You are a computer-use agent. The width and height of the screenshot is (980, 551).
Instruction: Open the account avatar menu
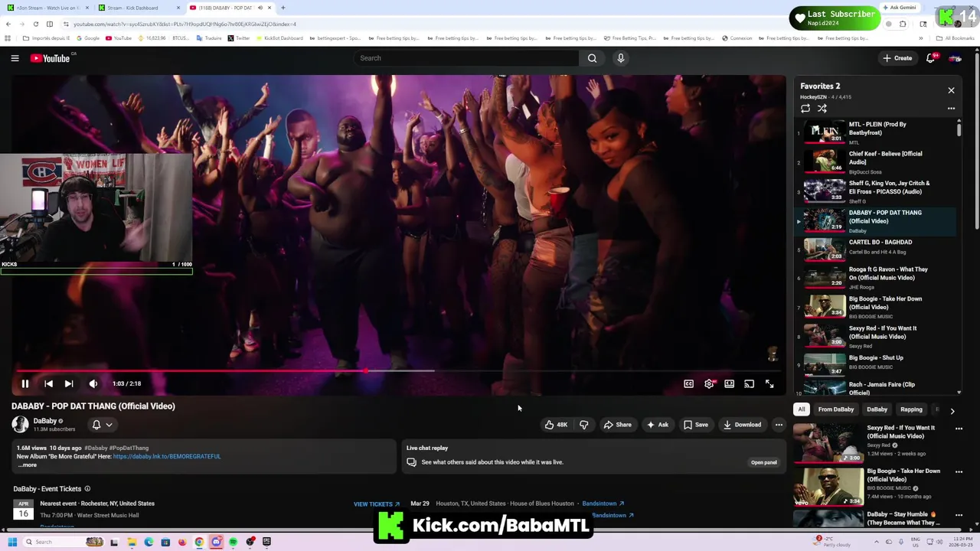coord(955,58)
